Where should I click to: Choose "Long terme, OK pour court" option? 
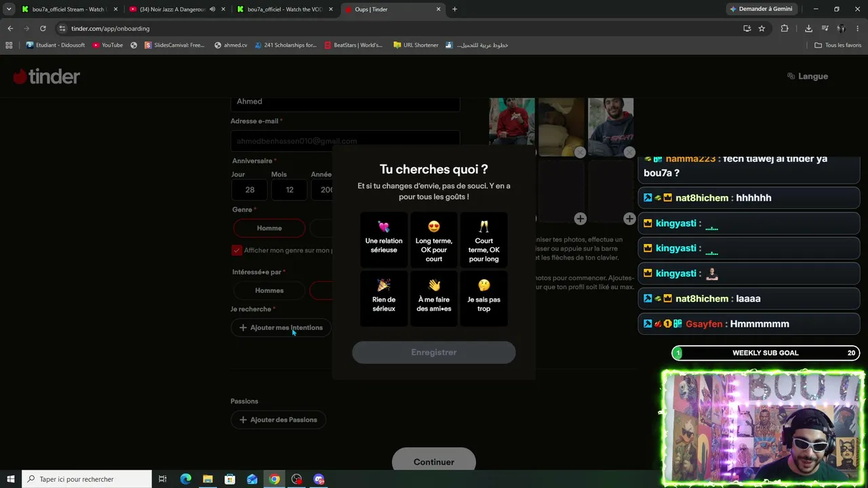[x=434, y=241]
